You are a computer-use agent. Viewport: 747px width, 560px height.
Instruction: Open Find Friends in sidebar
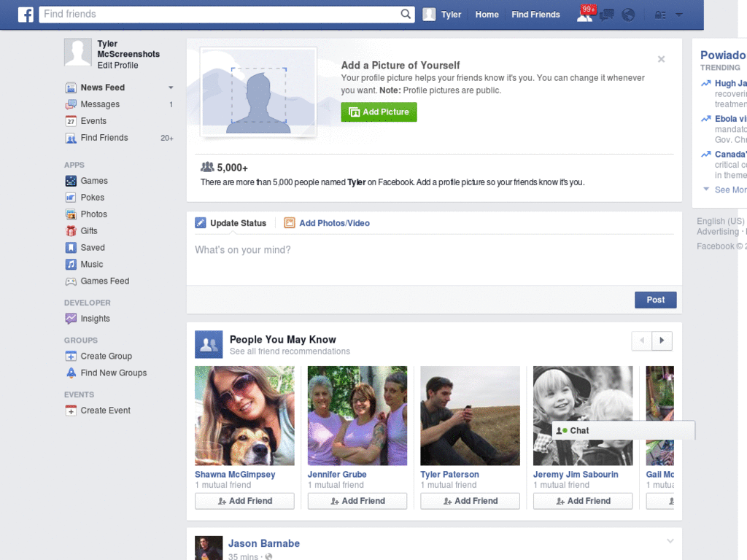[x=104, y=138]
